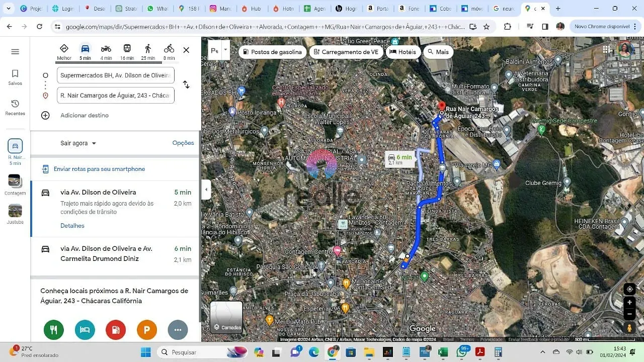Collapse the directions side panel
This screenshot has height=362, width=644.
206,190
